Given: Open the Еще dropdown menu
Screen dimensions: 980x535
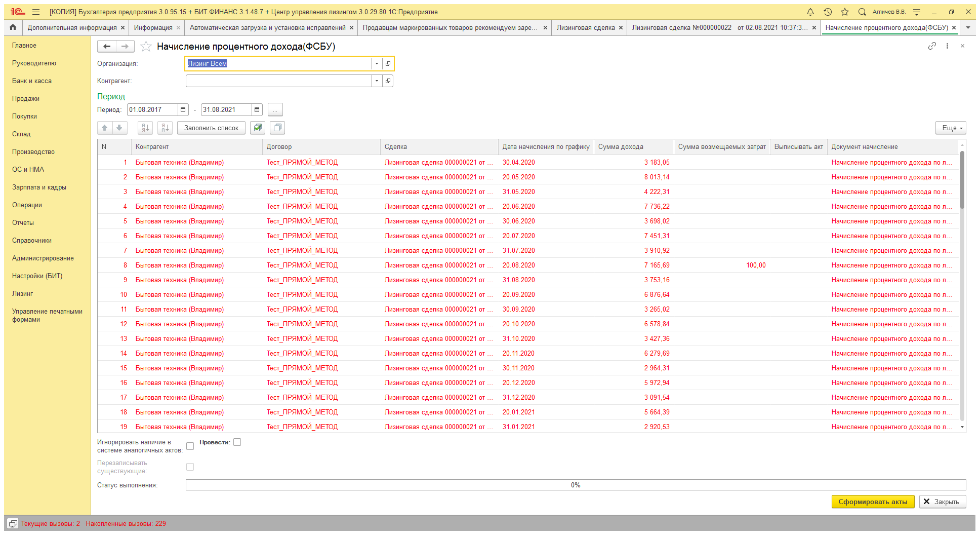Looking at the screenshot, I should pyautogui.click(x=951, y=128).
